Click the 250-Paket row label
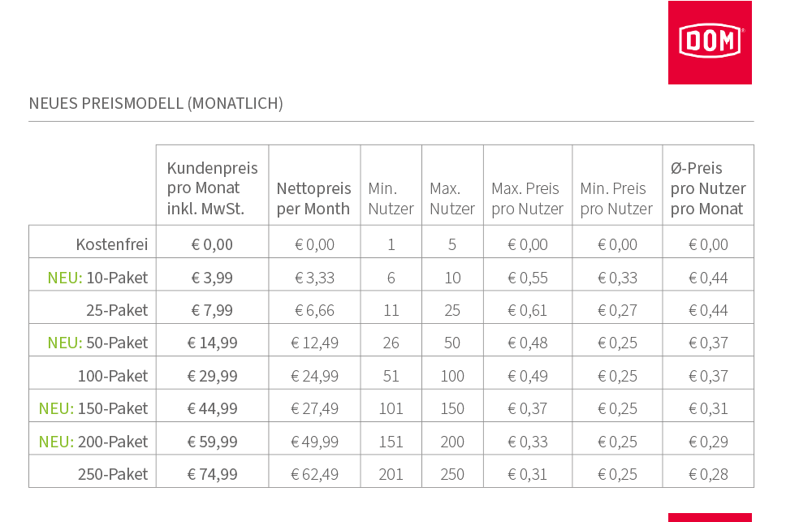Viewport: 812px width, 522px height. pyautogui.click(x=113, y=474)
